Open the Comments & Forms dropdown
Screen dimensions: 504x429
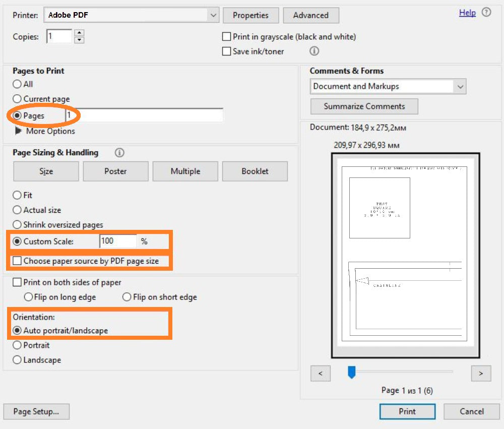pyautogui.click(x=388, y=87)
